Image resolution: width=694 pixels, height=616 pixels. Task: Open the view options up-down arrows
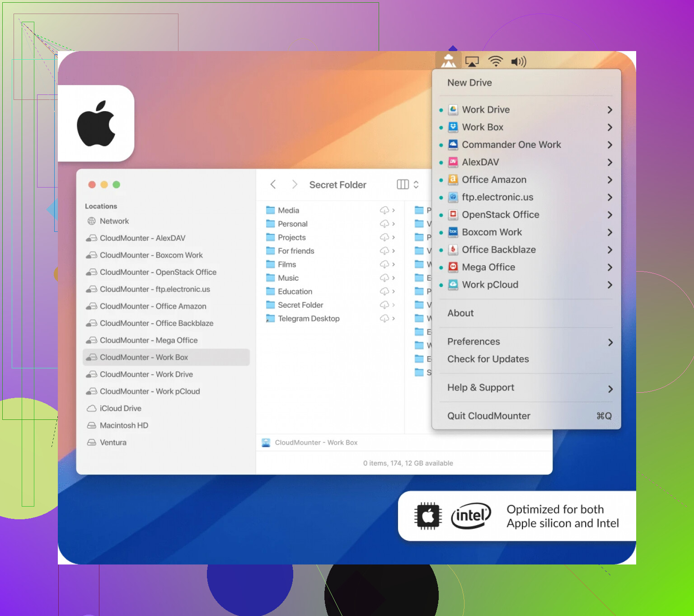(x=416, y=184)
